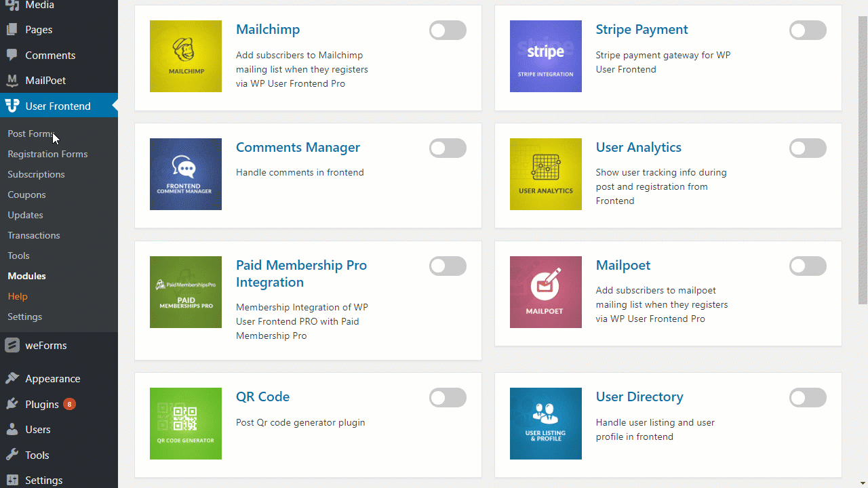Click the User Listing & Profile image
This screenshot has width=868, height=488.
pyautogui.click(x=546, y=424)
